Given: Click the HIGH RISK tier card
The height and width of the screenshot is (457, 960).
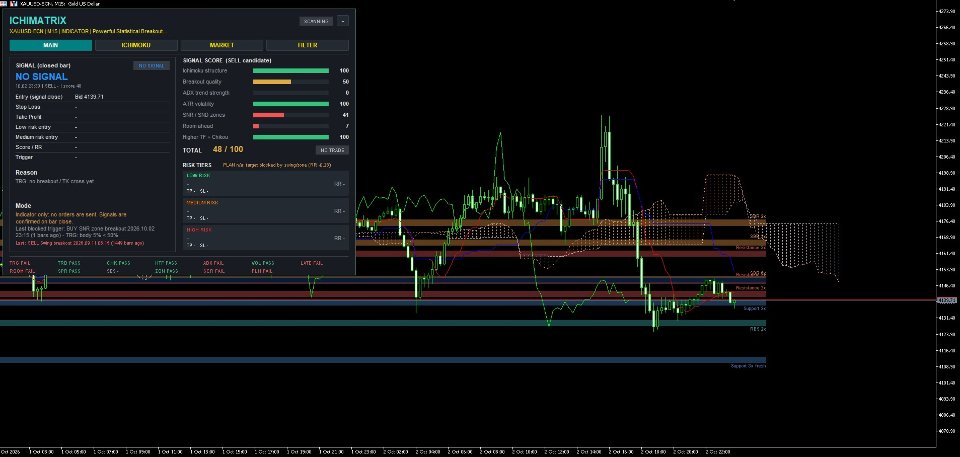Looking at the screenshot, I should 266,238.
